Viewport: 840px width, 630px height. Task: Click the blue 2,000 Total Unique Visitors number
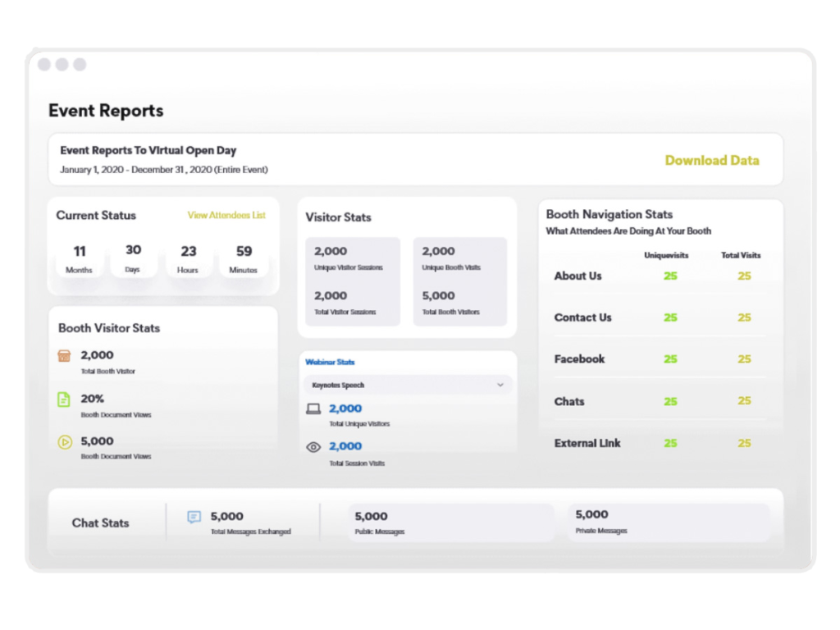tap(345, 409)
